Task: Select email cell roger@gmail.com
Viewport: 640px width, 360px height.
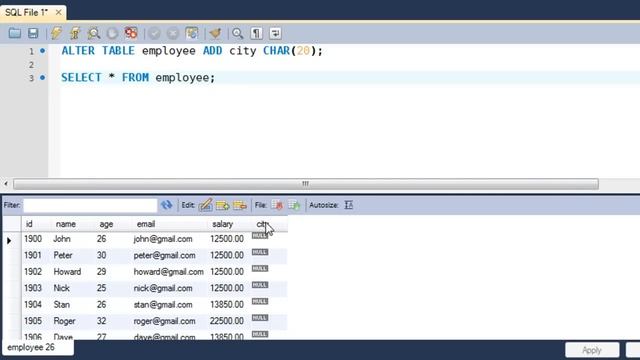Action: point(164,321)
